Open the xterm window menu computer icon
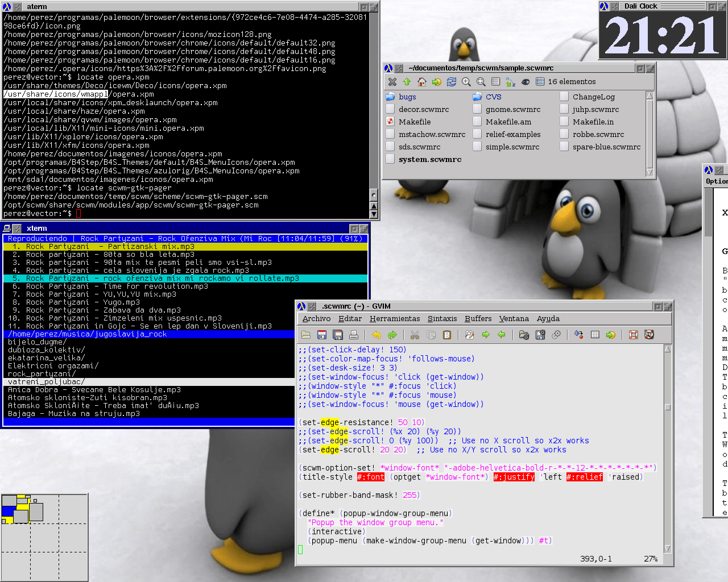This screenshot has height=582, width=728. (7, 228)
